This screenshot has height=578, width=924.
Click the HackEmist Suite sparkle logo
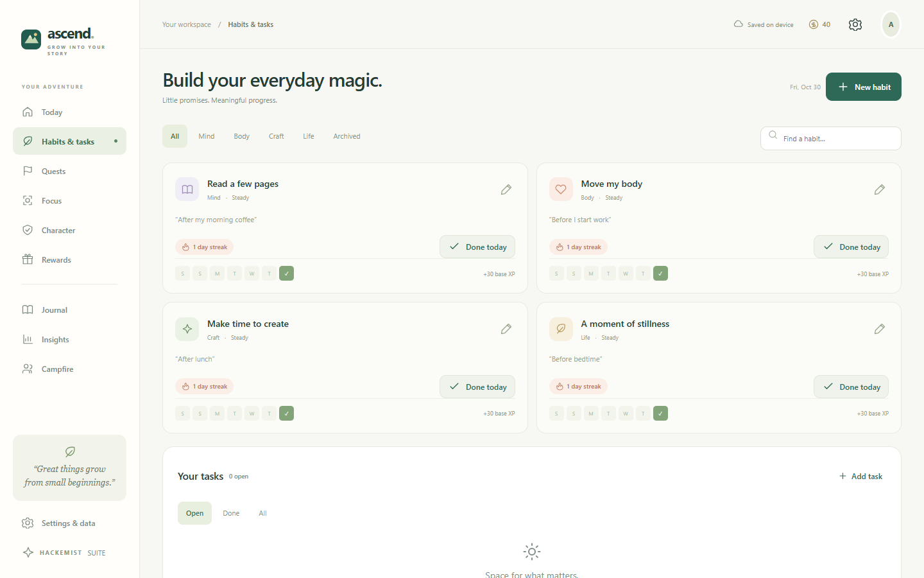point(28,552)
